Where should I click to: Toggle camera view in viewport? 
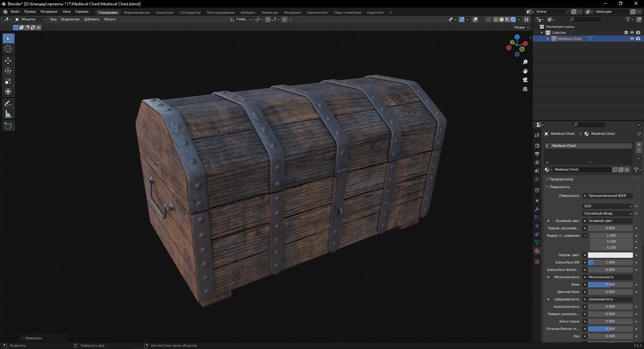pos(525,80)
